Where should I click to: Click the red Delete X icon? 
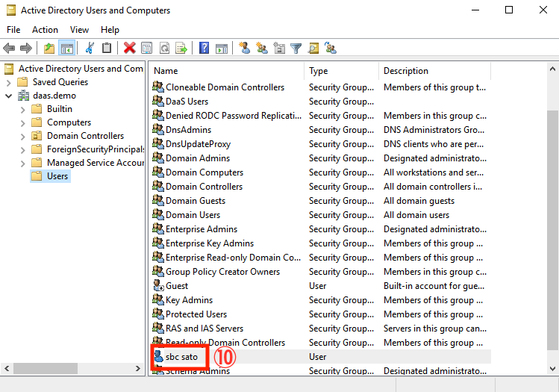tap(129, 48)
